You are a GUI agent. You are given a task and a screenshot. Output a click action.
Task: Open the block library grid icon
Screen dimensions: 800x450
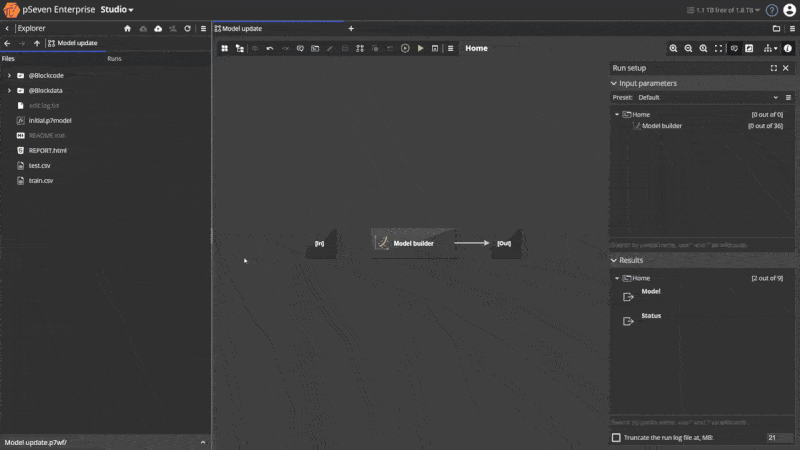point(224,48)
